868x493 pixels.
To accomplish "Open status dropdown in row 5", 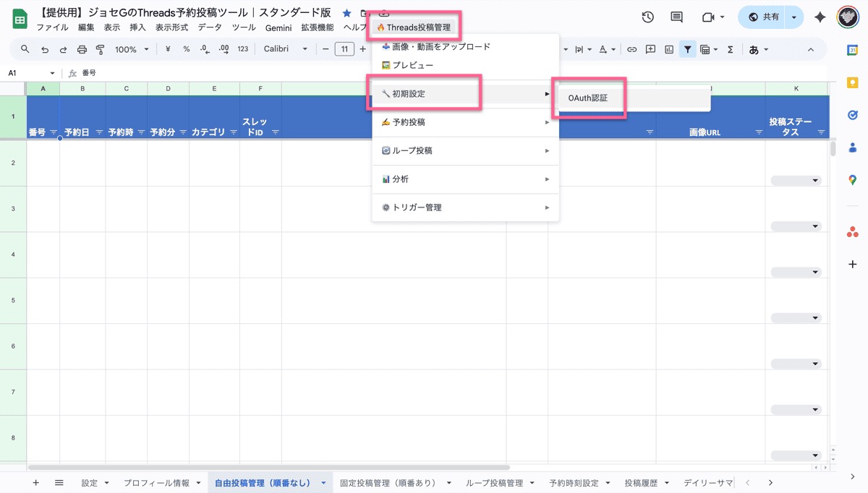I will coord(796,318).
